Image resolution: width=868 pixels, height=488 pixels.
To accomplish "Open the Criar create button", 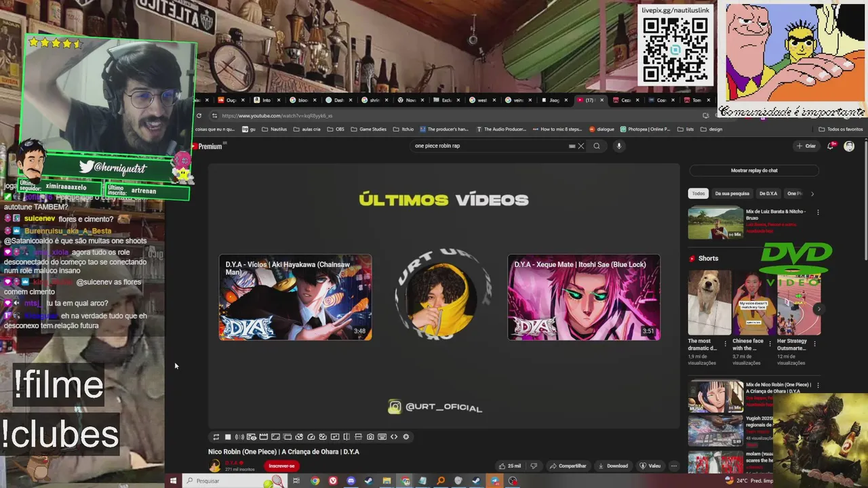I will tap(806, 146).
